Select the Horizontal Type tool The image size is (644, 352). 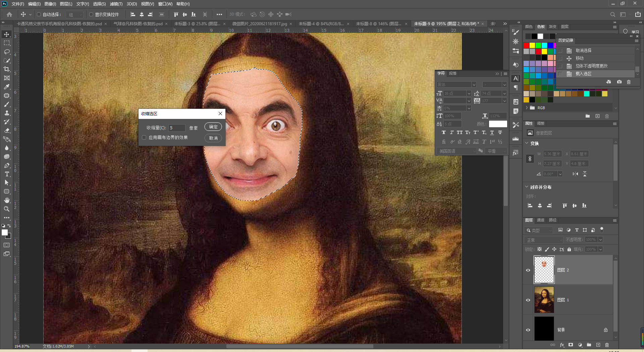7,174
